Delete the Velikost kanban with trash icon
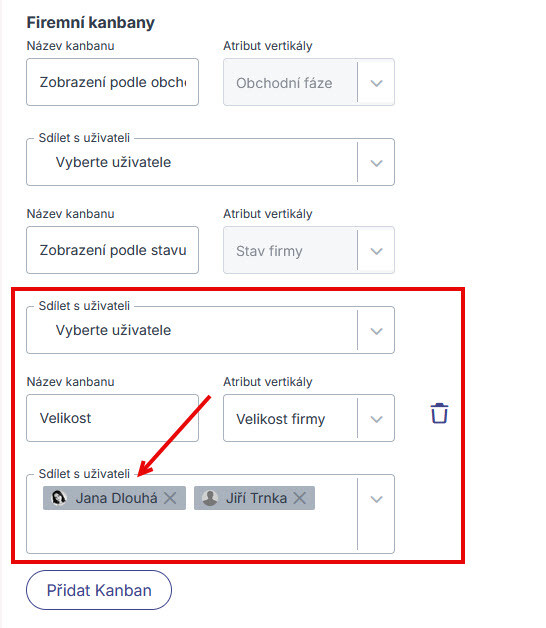This screenshot has height=628, width=546. coord(439,413)
